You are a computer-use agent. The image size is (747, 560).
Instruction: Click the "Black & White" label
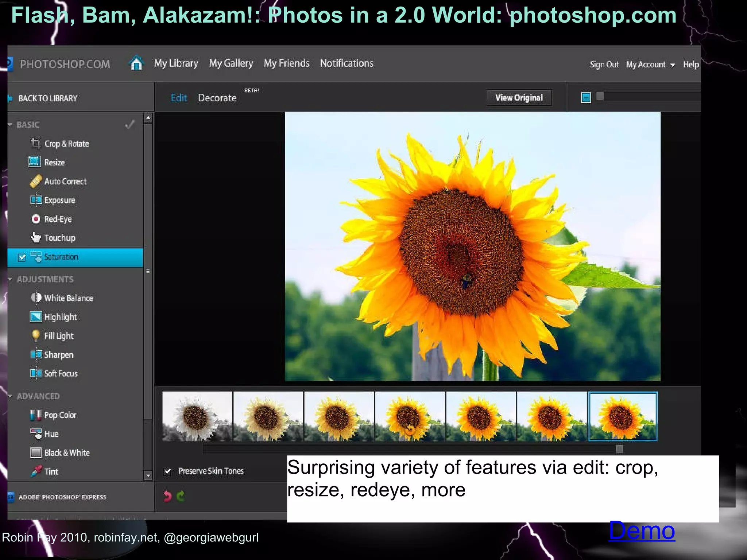(67, 453)
